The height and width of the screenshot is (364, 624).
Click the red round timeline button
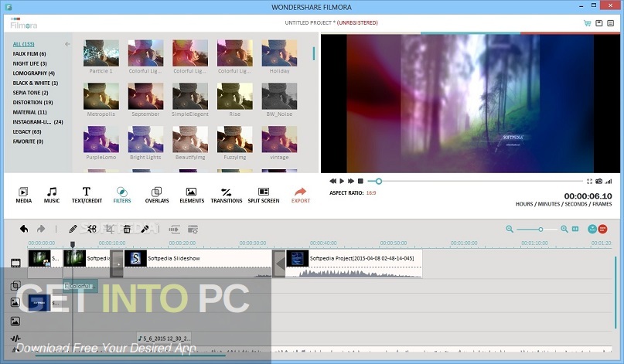[x=602, y=229]
